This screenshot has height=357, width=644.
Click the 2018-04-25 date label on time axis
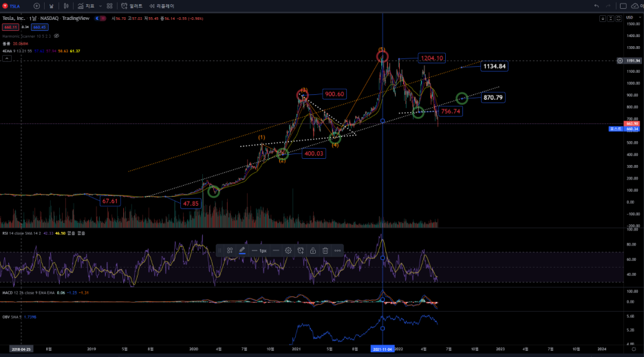21,349
